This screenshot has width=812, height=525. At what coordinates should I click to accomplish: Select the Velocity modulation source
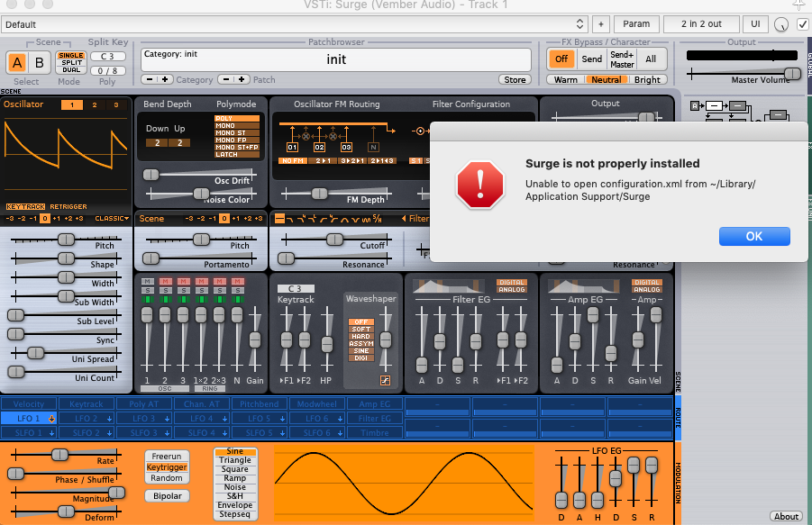tap(29, 404)
